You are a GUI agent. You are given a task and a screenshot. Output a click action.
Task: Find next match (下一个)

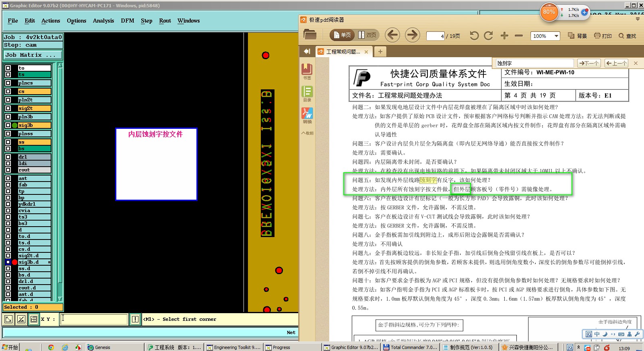pos(589,63)
